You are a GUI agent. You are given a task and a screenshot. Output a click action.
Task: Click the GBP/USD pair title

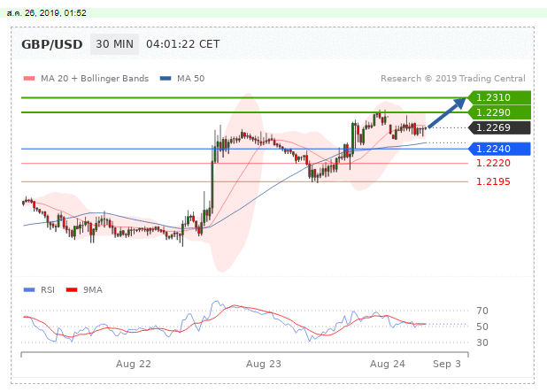point(52,44)
